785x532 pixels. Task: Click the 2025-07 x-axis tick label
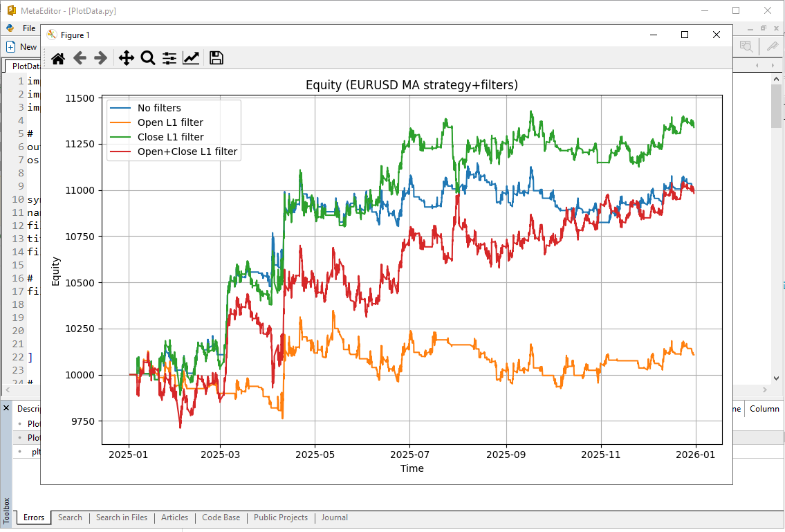[x=409, y=455]
